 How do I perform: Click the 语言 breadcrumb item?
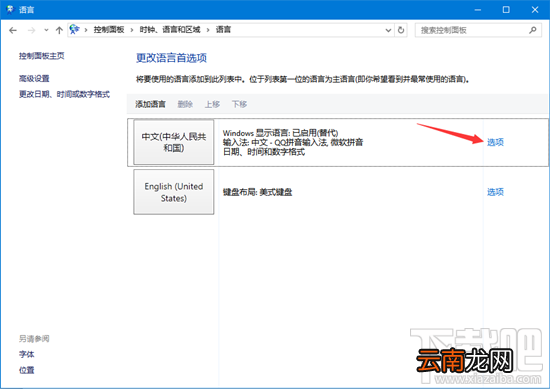(223, 30)
